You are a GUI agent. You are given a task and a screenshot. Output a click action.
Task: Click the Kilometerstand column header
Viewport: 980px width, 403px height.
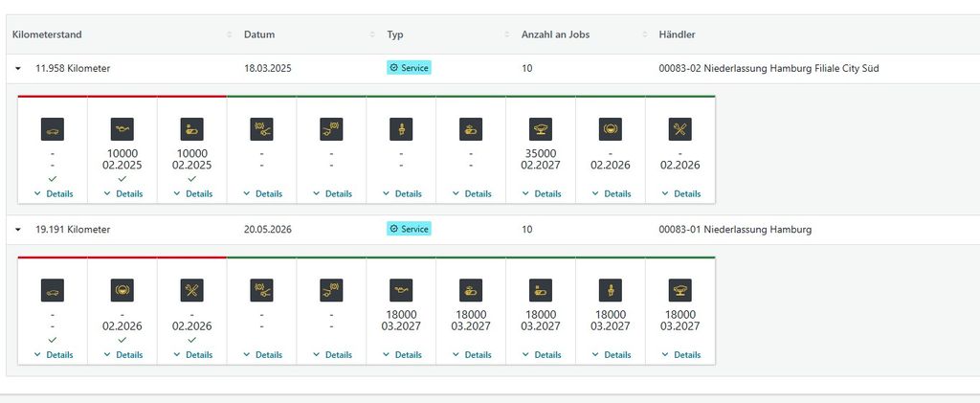(47, 35)
